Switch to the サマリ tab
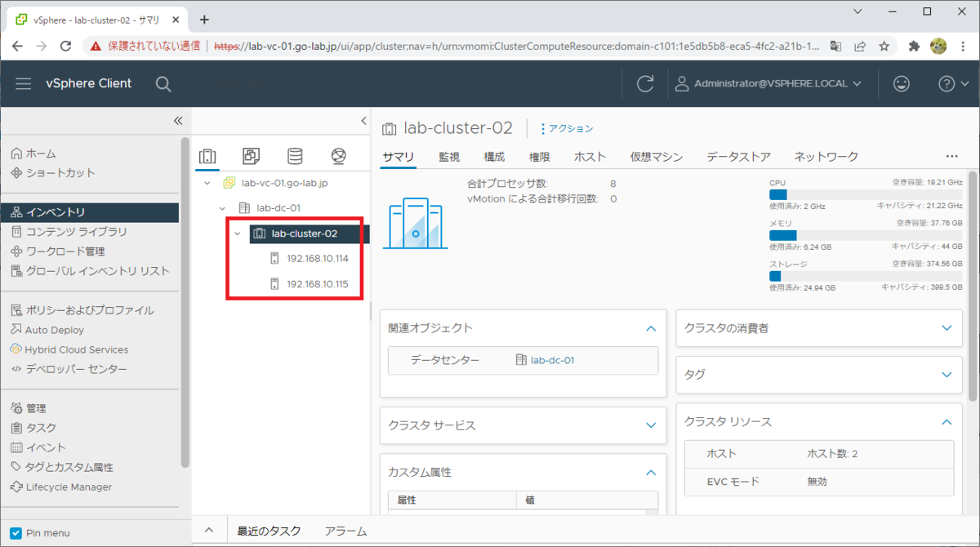This screenshot has width=980, height=547. 399,157
